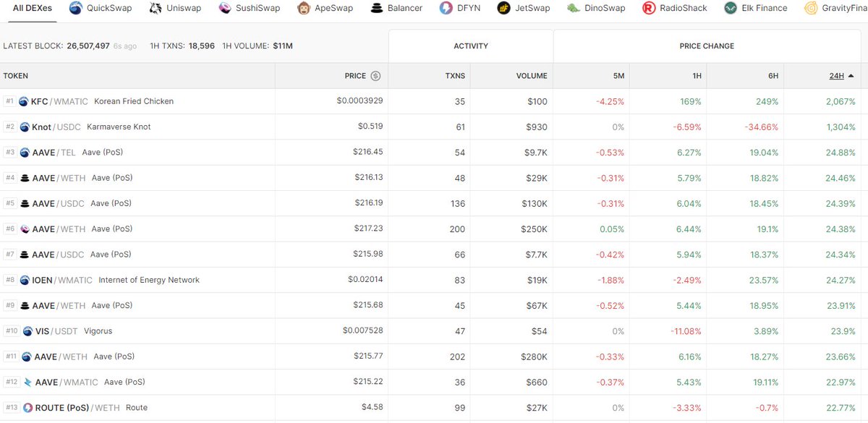Click the GravityFinance logo icon

click(x=810, y=8)
